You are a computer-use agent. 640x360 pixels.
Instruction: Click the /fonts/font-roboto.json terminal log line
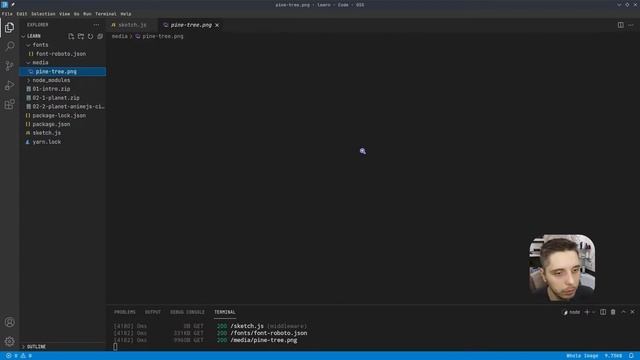click(x=269, y=333)
